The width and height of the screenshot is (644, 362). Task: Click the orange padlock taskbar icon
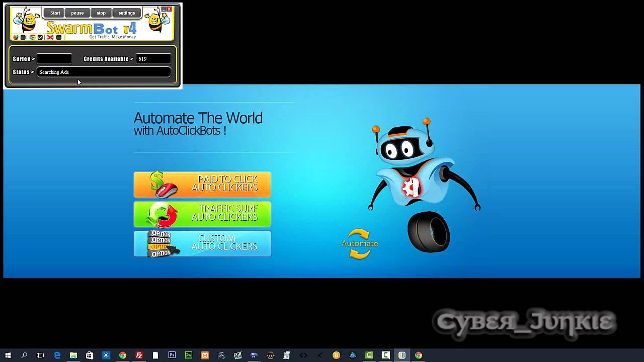point(336,355)
